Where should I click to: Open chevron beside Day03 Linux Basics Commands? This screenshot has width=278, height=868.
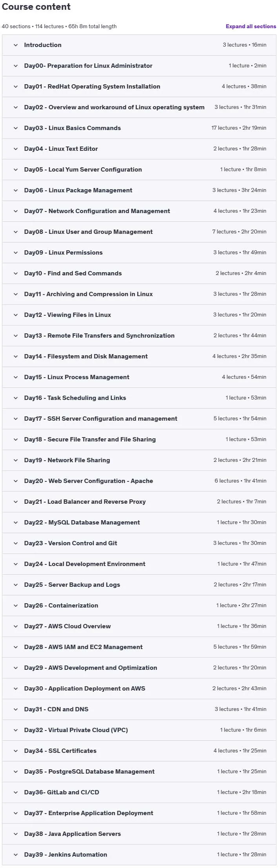coord(16,128)
